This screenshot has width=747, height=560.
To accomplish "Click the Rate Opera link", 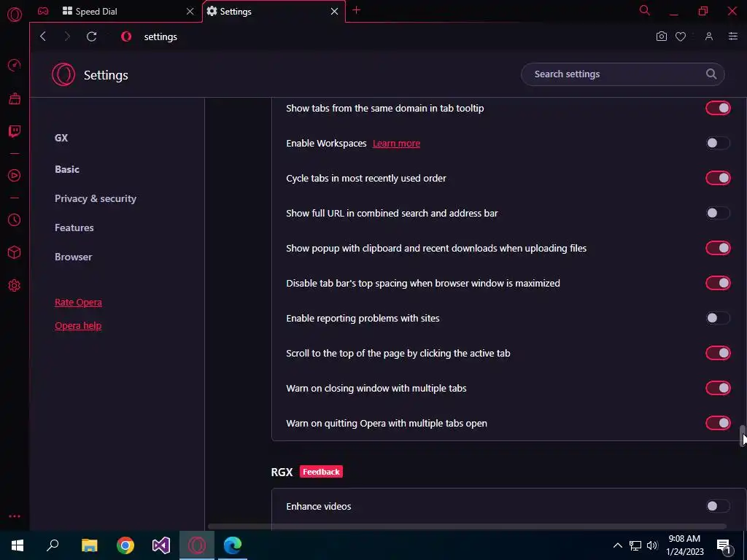I will coord(78,303).
